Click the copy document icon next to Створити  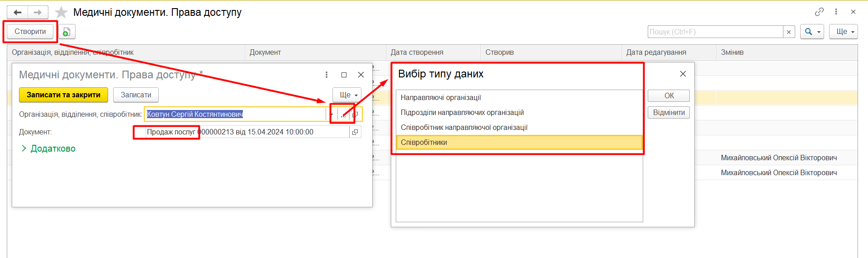[x=66, y=32]
